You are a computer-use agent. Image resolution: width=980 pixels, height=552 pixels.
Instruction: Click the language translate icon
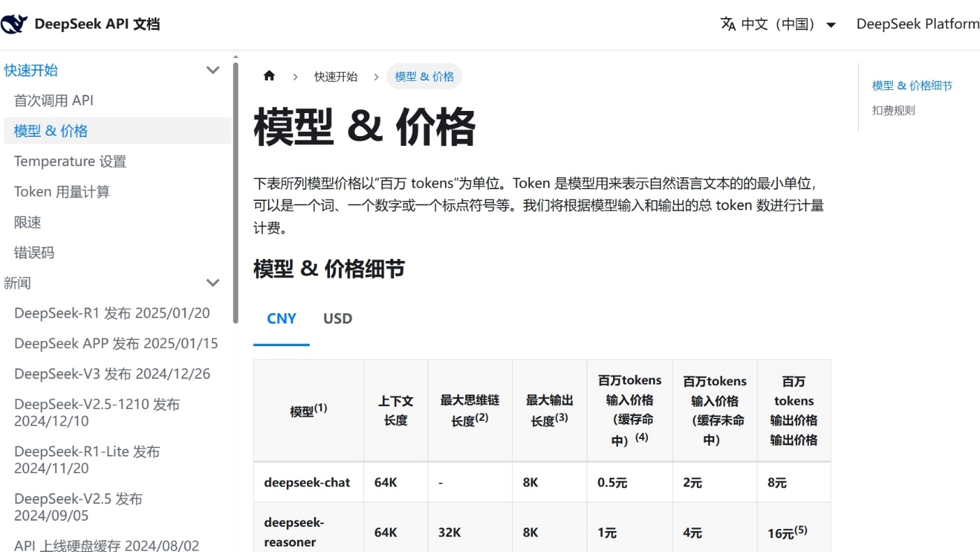pyautogui.click(x=728, y=24)
